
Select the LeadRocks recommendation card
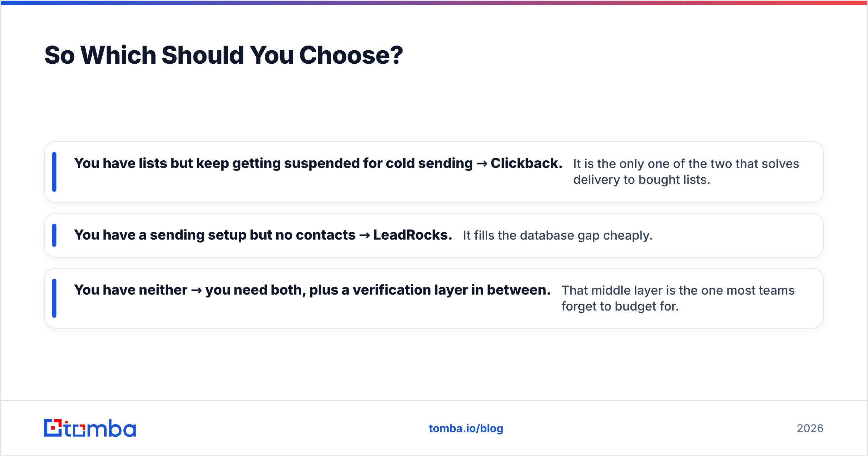coord(434,235)
